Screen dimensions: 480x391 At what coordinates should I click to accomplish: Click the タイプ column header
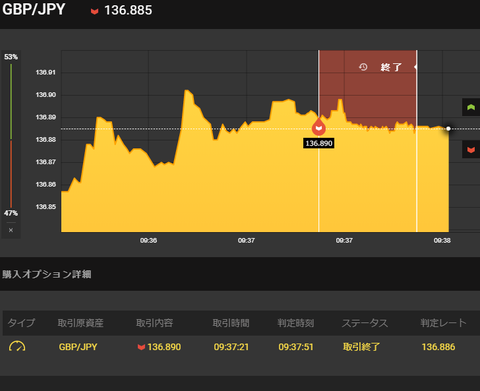[21, 323]
